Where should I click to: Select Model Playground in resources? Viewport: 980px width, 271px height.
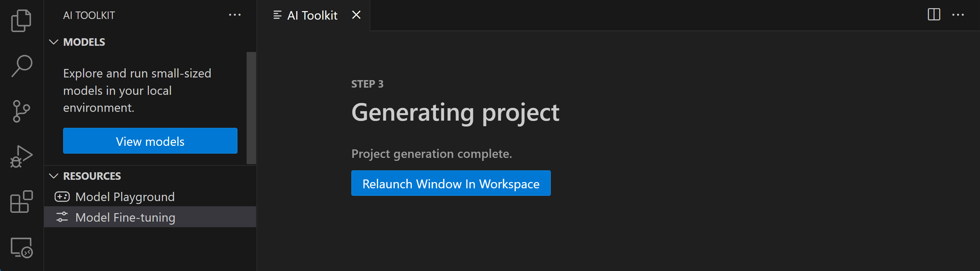point(125,196)
